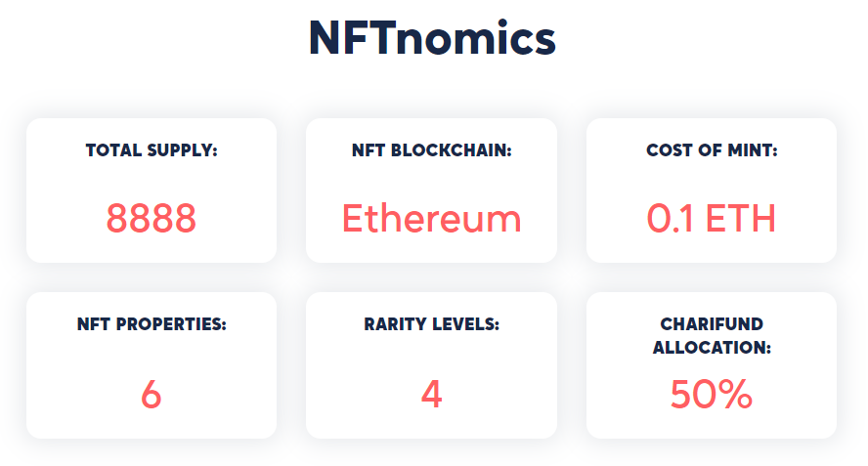The width and height of the screenshot is (868, 466).
Task: Select the Cost of Mint card
Action: point(712,191)
